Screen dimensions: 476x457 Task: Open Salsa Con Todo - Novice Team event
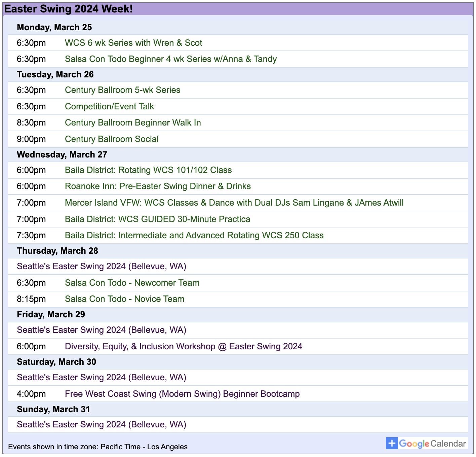tap(124, 299)
